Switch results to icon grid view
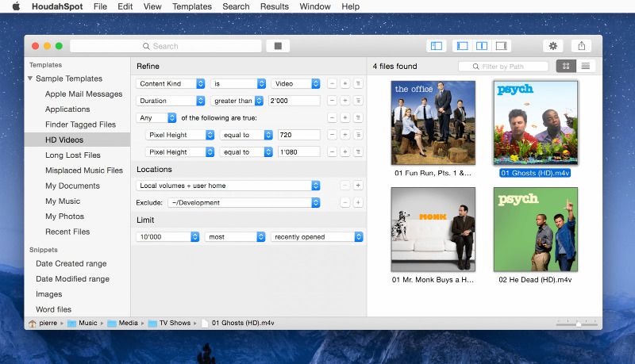This screenshot has height=364, width=635. coord(566,67)
